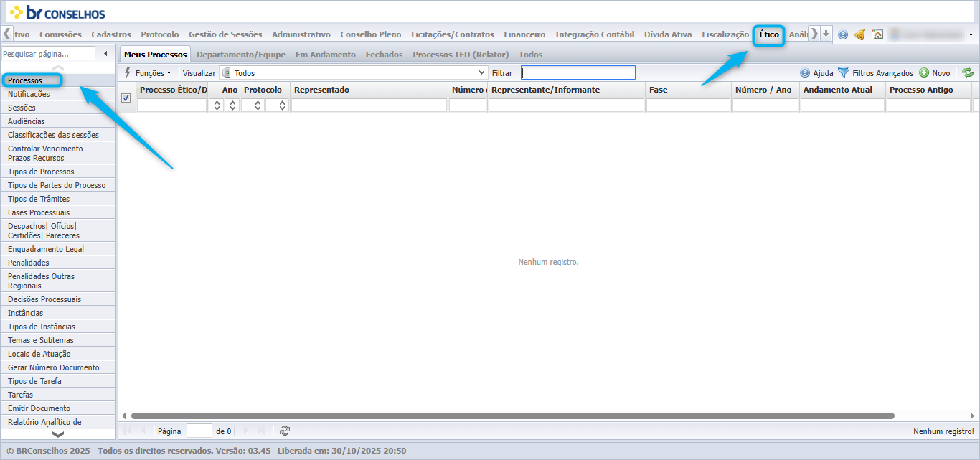980x460 pixels.
Task: Create a new record with Novo
Action: coord(935,73)
